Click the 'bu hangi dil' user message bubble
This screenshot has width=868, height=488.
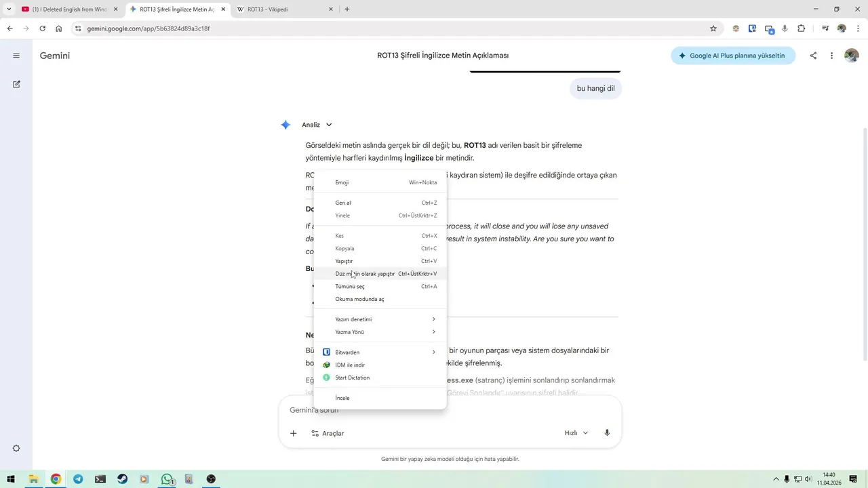click(x=595, y=88)
